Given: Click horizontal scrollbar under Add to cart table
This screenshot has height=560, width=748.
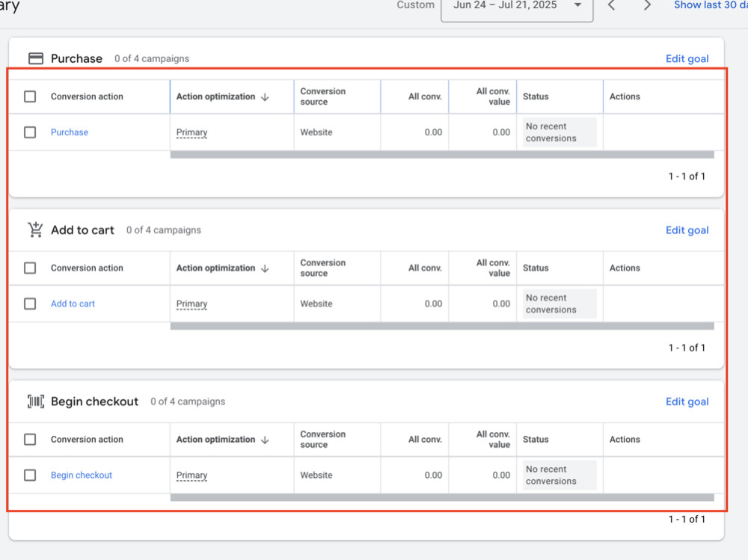Looking at the screenshot, I should [x=442, y=326].
